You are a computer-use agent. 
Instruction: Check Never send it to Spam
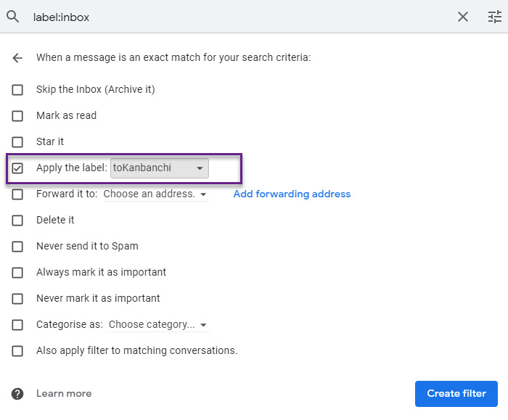coord(17,247)
